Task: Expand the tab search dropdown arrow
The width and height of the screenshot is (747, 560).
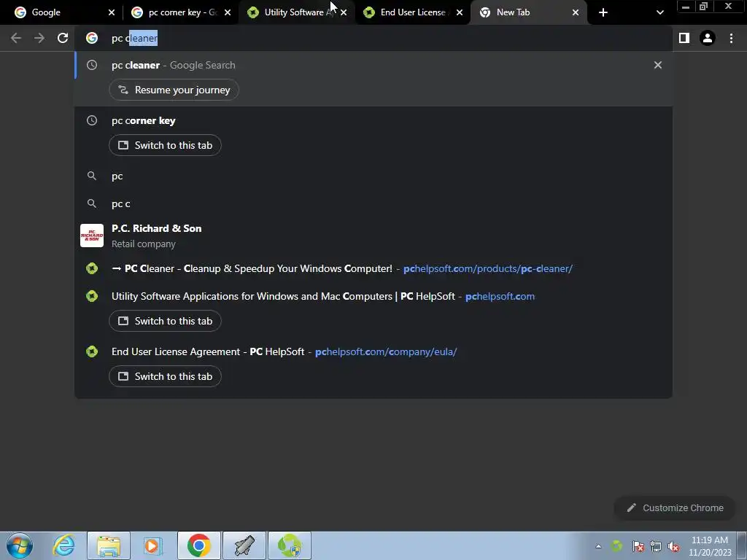Action: (659, 12)
